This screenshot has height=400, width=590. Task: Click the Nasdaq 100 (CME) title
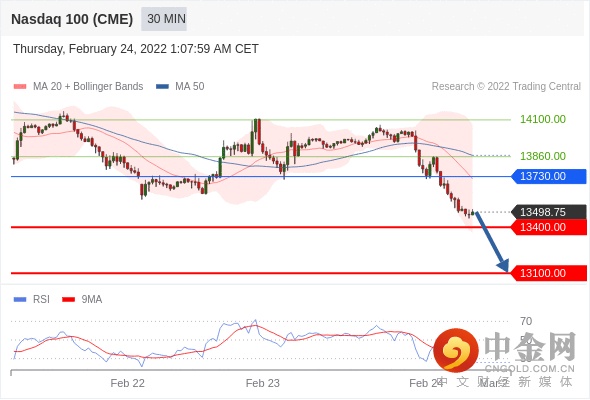72,19
